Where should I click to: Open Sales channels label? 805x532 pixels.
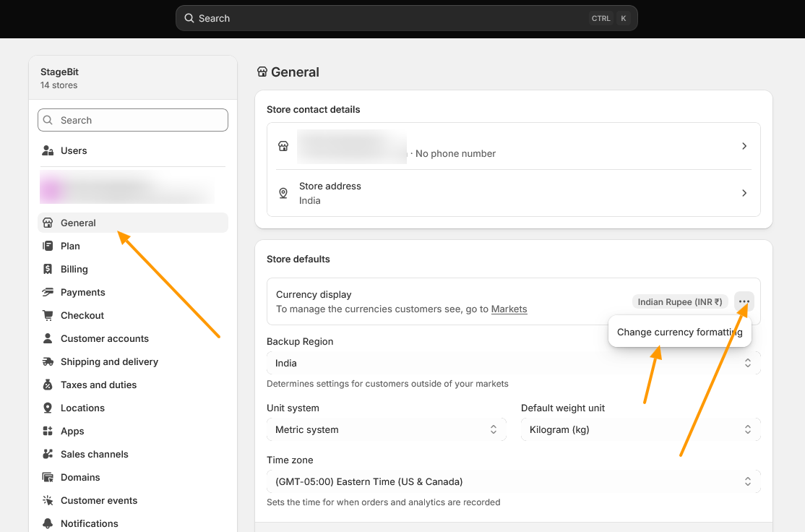coord(95,454)
